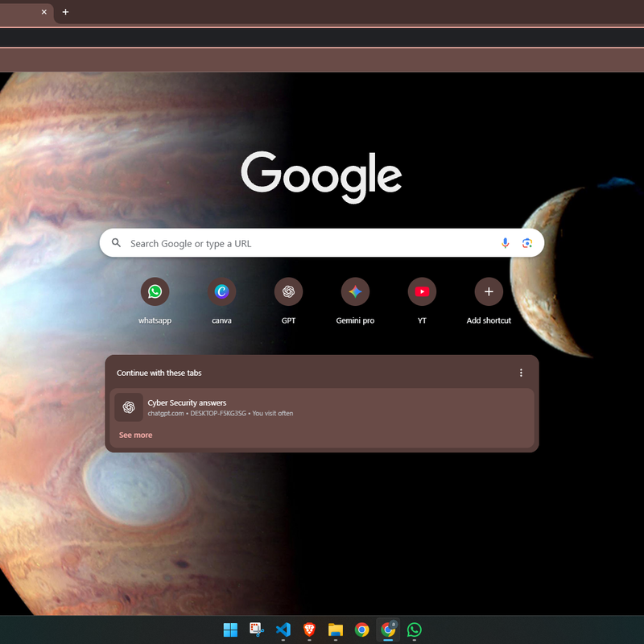The image size is (644, 644).
Task: Click the 'chatgpt.com • DESKTOP-F5KG3SG' subtitle text
Action: point(196,413)
